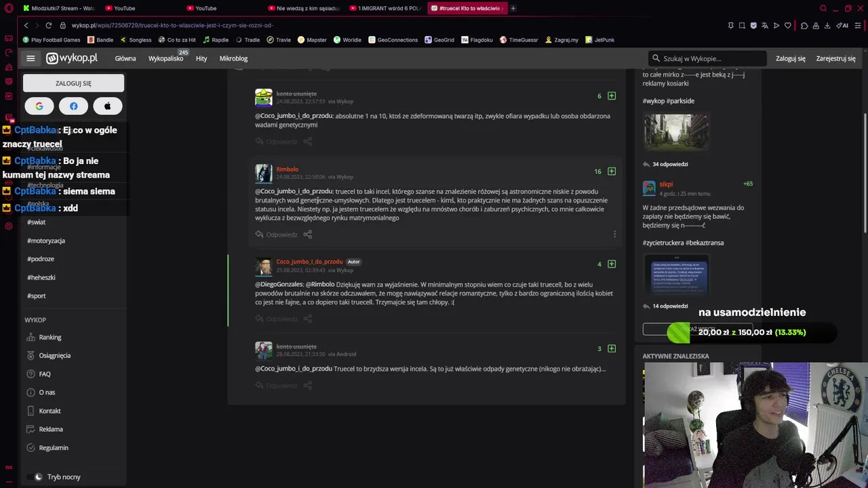Click the @DiegoGonzales mention
Viewport: 868px width, 488px height.
(x=279, y=285)
